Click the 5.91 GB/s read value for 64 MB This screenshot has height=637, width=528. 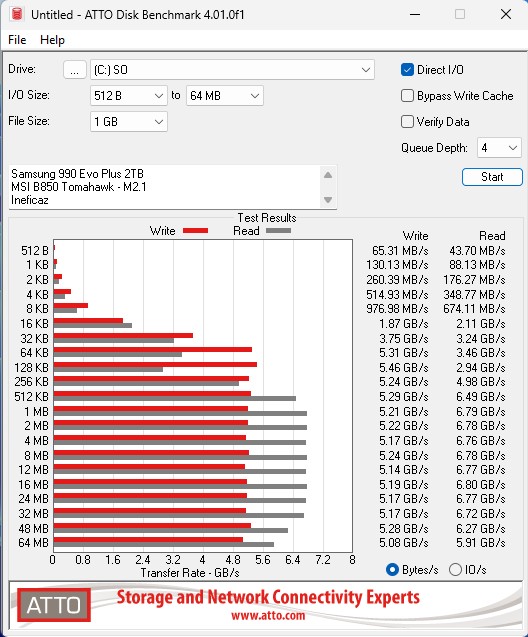tap(480, 543)
